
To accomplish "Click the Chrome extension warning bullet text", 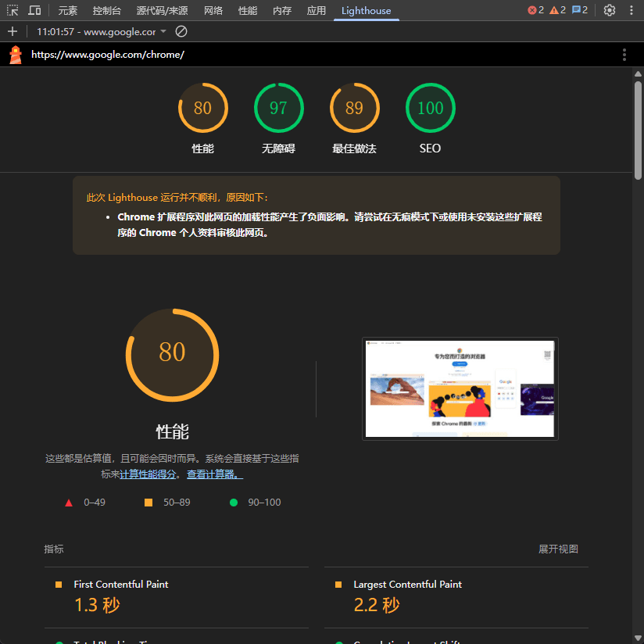I will pyautogui.click(x=330, y=224).
